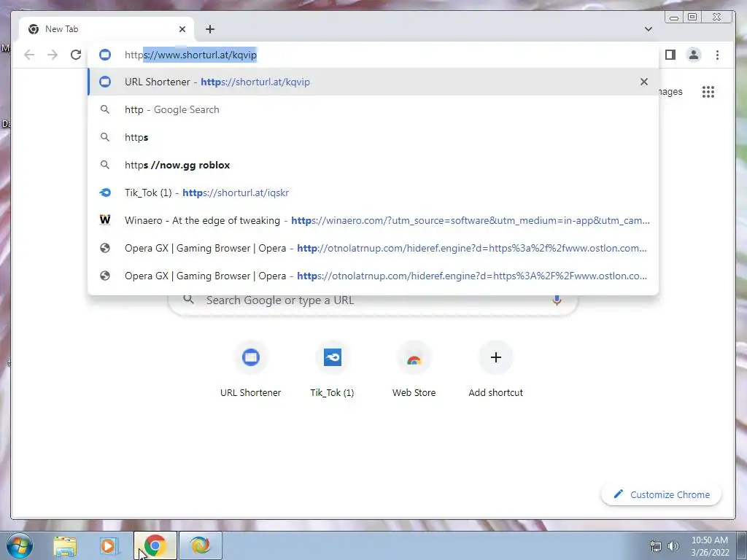
Task: Open Chrome's three-dot menu
Action: 718,55
